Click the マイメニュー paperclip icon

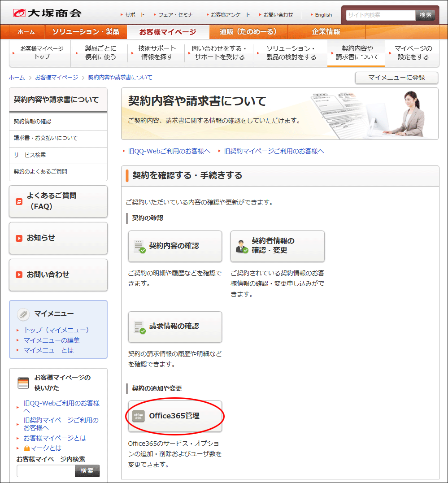[23, 314]
